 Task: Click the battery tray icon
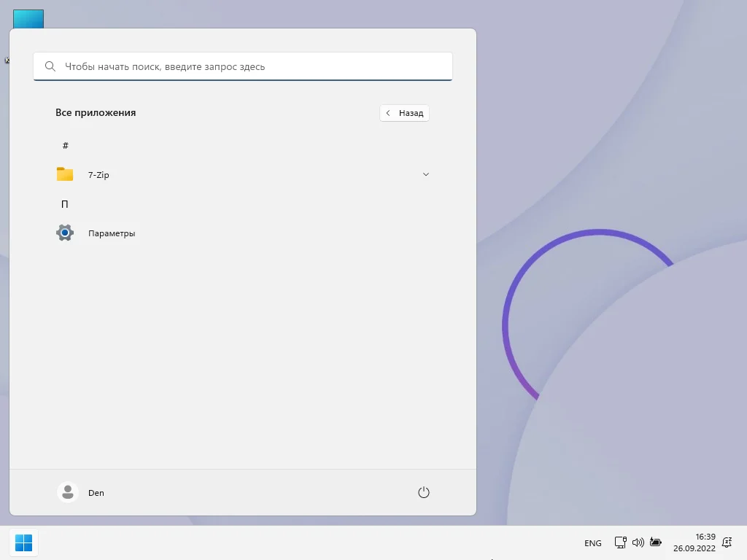click(x=656, y=542)
